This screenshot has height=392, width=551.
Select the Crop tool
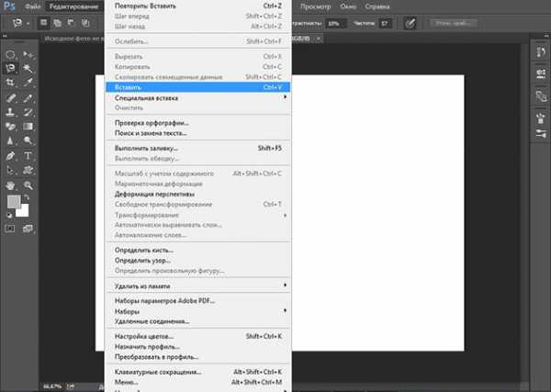[10, 83]
